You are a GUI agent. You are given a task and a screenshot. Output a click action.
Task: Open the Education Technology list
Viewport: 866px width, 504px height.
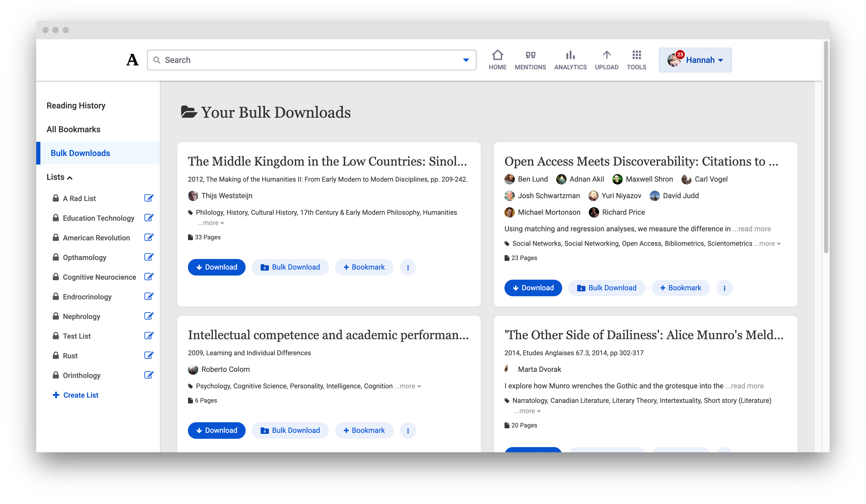pos(98,218)
